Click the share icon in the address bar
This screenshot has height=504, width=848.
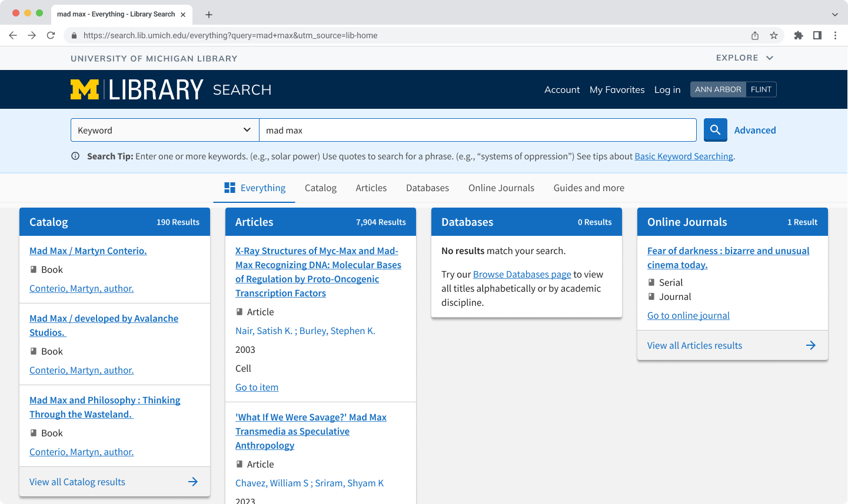click(x=755, y=35)
